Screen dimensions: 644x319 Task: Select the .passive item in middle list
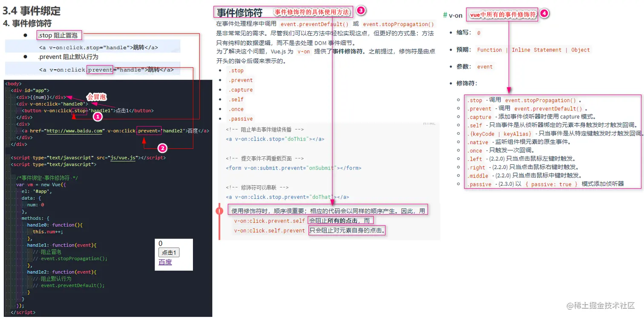(x=241, y=119)
